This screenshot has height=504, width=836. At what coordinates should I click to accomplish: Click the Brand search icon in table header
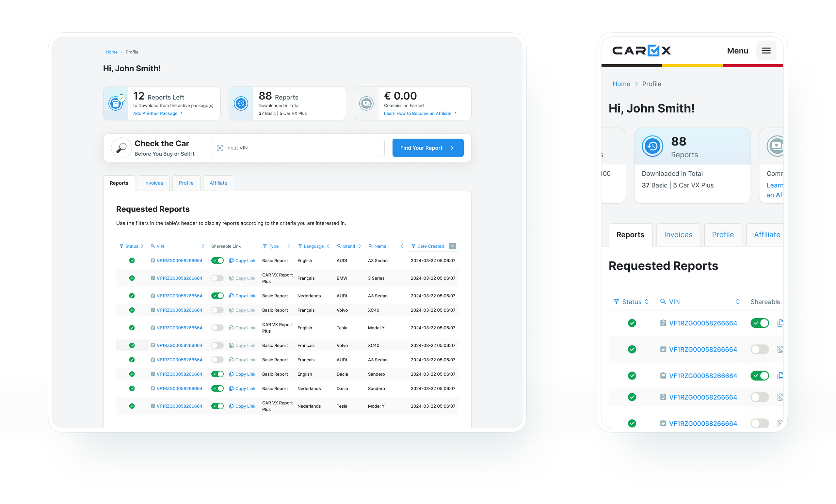point(339,246)
